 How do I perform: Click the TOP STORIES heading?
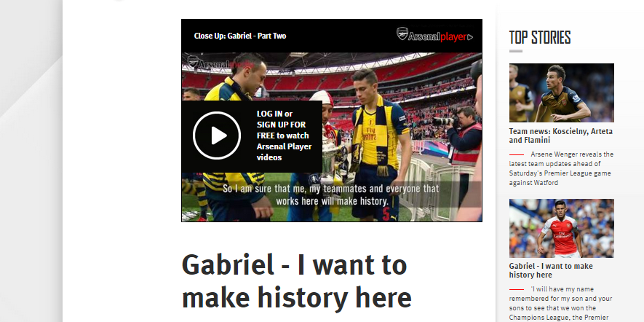pos(540,37)
